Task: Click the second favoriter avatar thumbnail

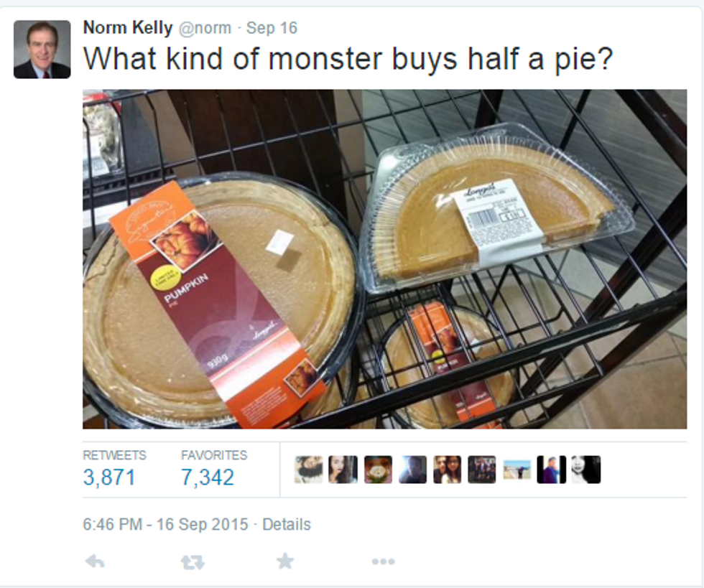Action: coord(343,470)
